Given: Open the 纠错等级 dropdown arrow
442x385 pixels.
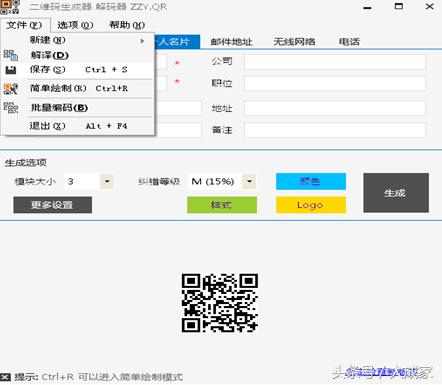Looking at the screenshot, I should (x=249, y=182).
